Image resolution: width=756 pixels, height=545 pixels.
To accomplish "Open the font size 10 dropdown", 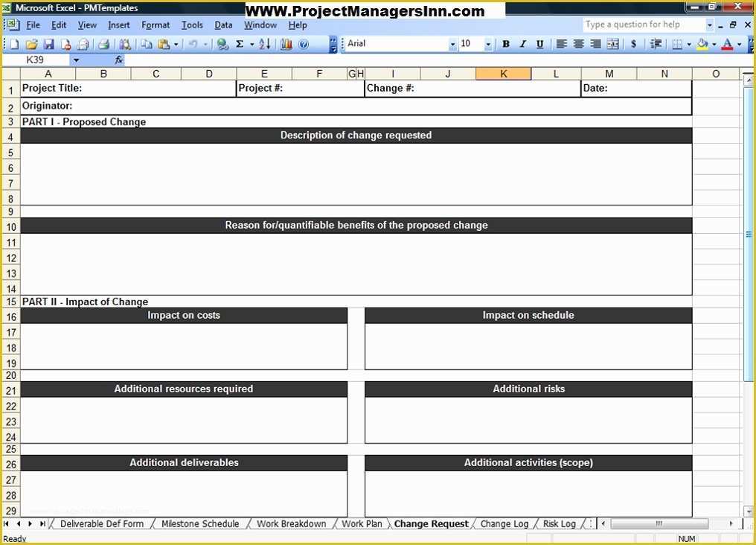I will (488, 45).
